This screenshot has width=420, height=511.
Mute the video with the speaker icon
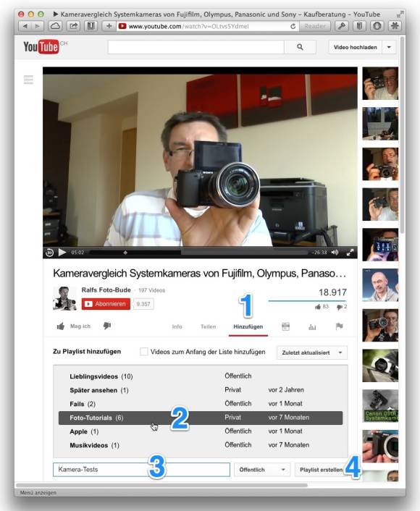(335, 252)
